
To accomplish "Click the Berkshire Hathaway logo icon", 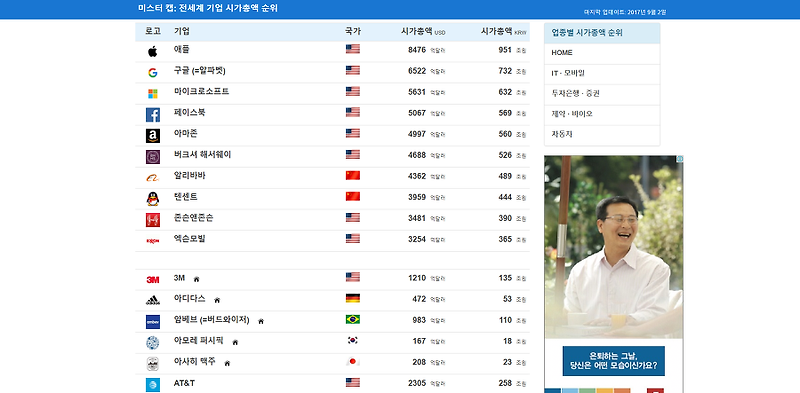I will pyautogui.click(x=153, y=157).
